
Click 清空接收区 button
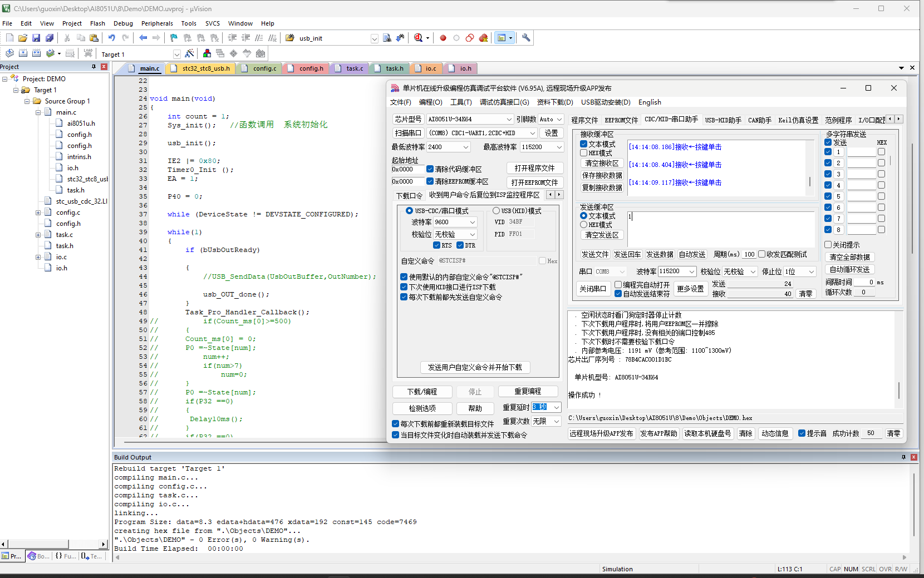(x=602, y=163)
